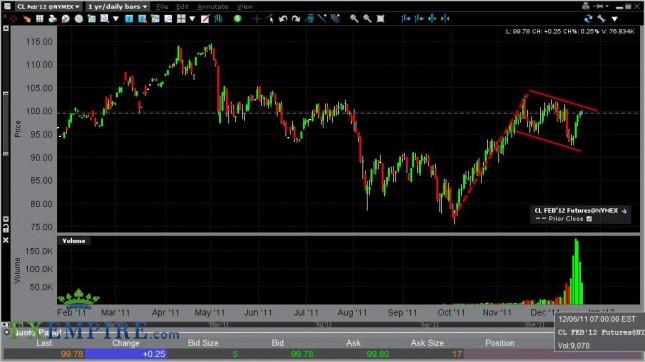
Task: Click the 150.0K volume axis label
Action: (39, 251)
